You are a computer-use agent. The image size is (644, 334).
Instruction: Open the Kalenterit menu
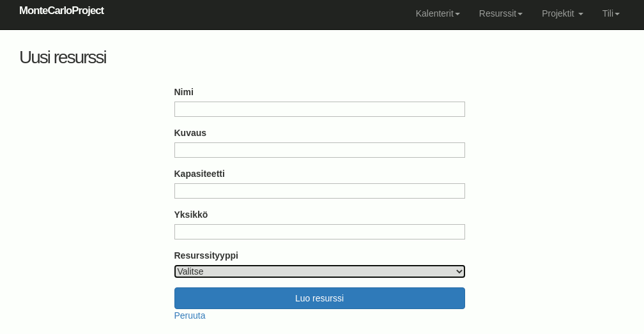coord(437,13)
